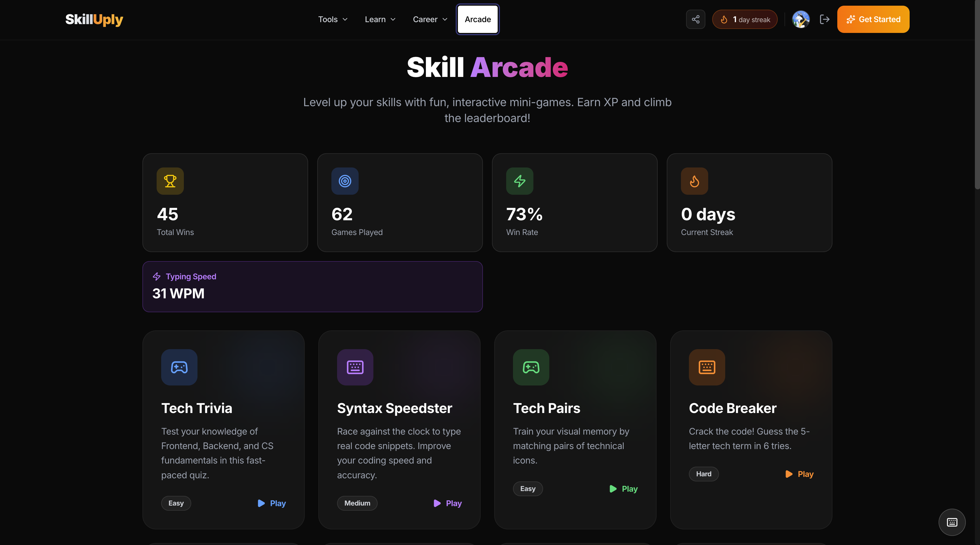Expand the Learn dropdown menu
This screenshot has width=980, height=545.
380,19
